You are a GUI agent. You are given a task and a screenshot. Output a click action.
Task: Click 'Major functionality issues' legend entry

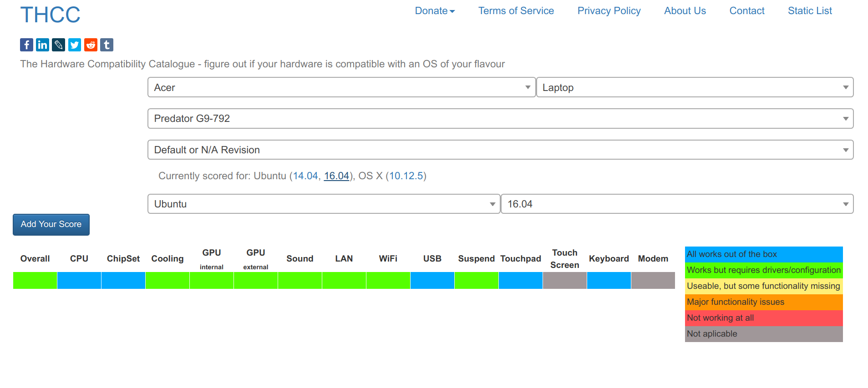pyautogui.click(x=764, y=302)
